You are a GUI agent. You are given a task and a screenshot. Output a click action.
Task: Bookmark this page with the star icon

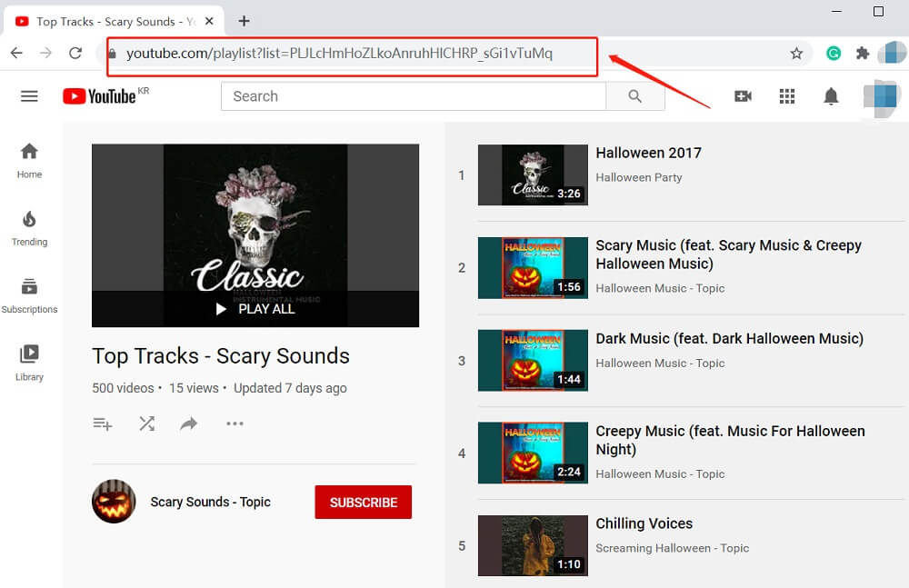pyautogui.click(x=796, y=54)
